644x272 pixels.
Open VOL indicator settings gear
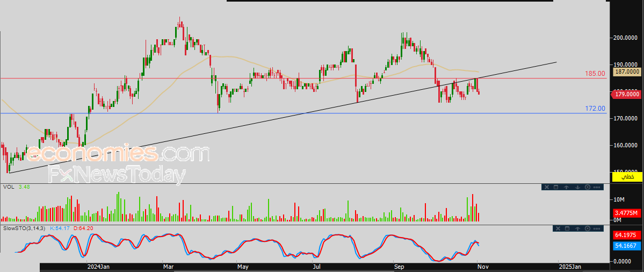pos(587,188)
